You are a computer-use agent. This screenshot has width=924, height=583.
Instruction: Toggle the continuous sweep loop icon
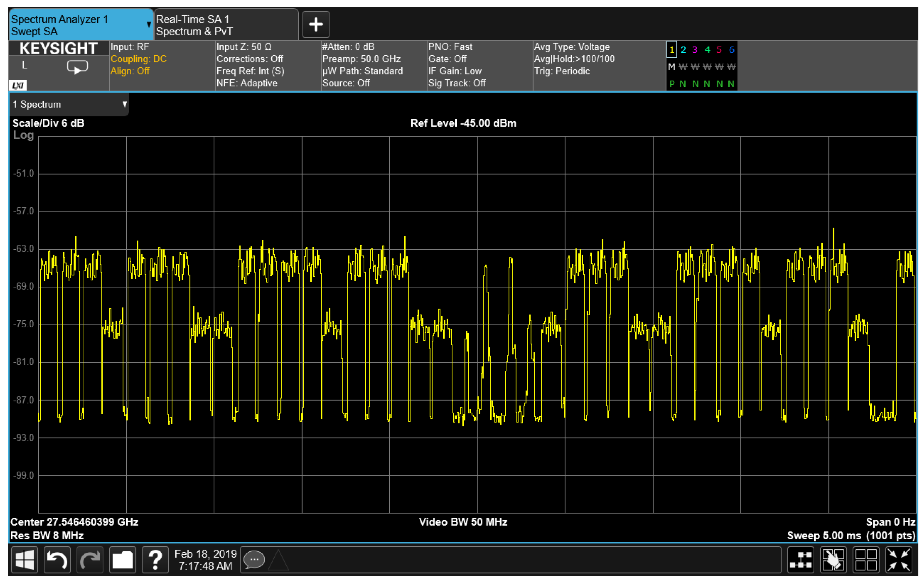(77, 67)
